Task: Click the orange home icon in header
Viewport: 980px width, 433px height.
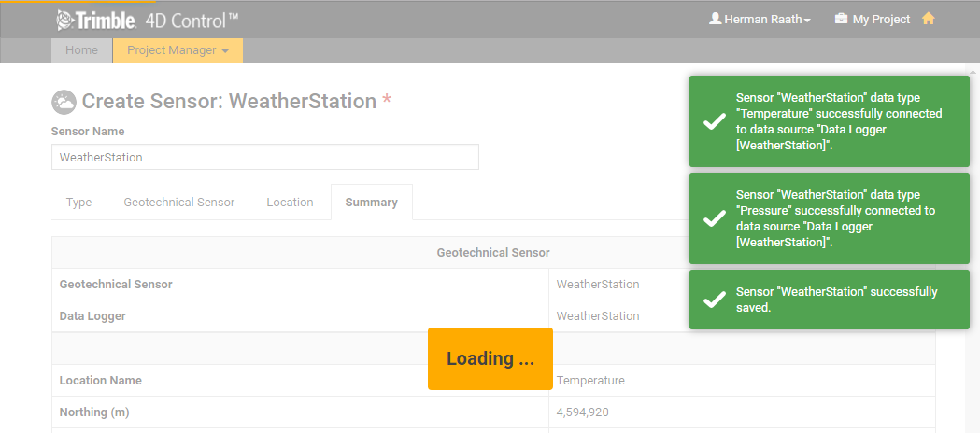Action: (928, 19)
